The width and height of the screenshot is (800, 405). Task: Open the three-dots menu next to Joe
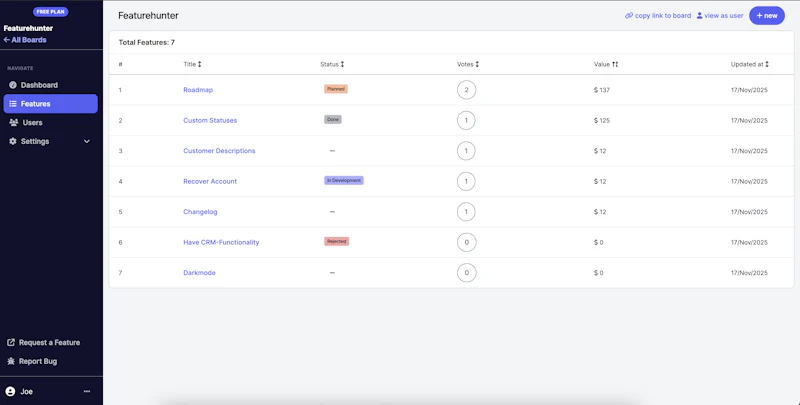[87, 391]
